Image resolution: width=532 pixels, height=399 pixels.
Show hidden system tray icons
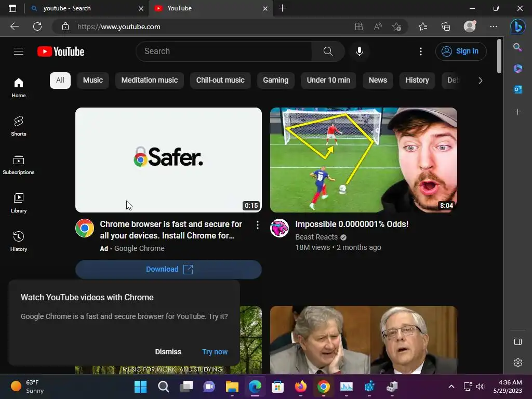pos(451,387)
